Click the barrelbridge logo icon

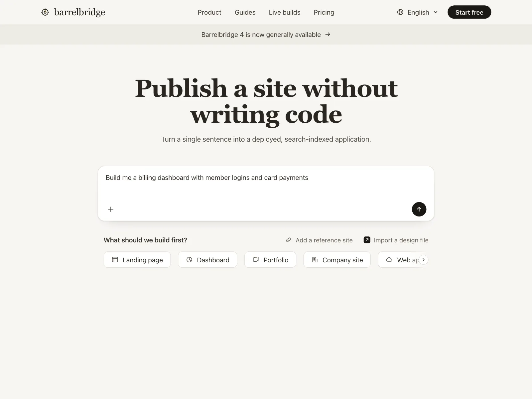[x=45, y=12]
